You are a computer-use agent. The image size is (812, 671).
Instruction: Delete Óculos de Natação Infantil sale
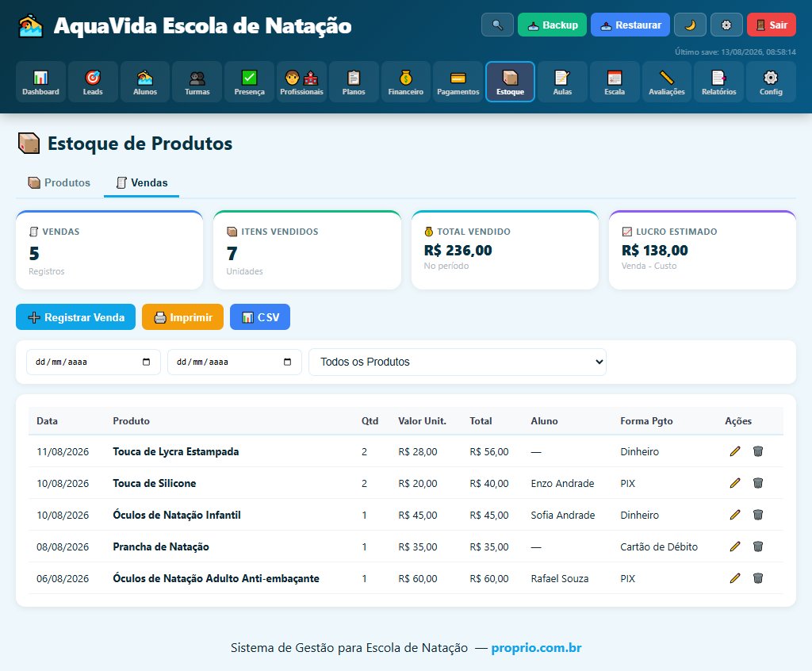point(757,515)
